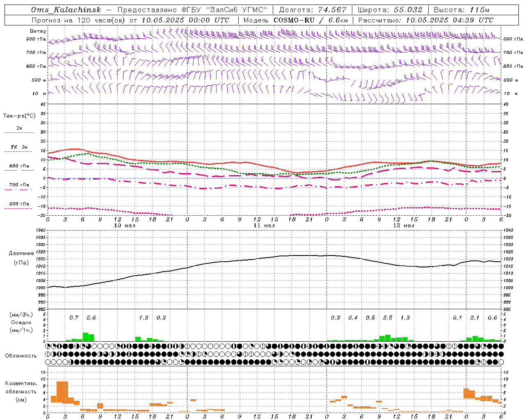The image size is (525, 420).
Task: Click the Давление pressure panel title
Action: tap(21, 253)
